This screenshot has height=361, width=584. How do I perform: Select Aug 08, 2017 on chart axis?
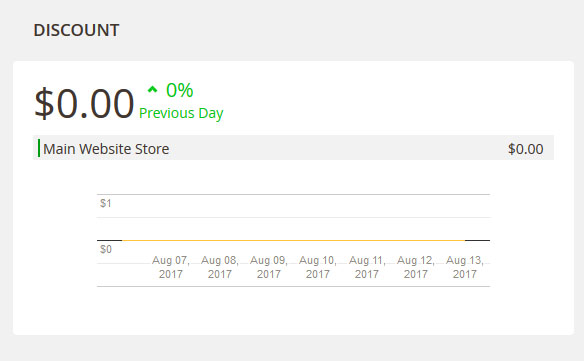[x=220, y=267]
